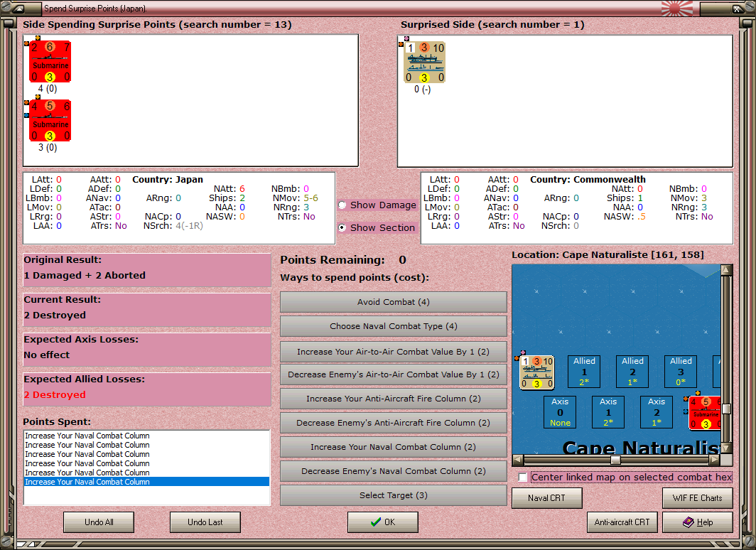This screenshot has width=756, height=550.
Task: Open Help
Action: coord(698,522)
